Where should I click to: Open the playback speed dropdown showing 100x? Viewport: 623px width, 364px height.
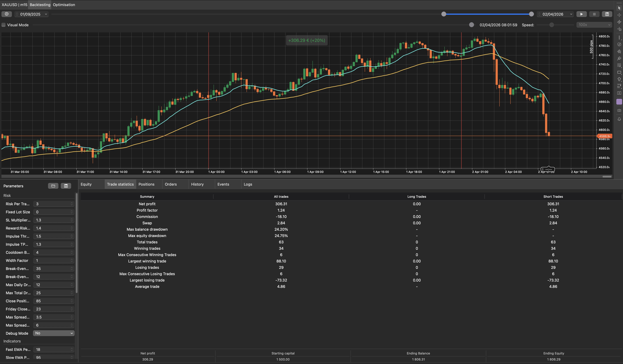[x=594, y=25]
